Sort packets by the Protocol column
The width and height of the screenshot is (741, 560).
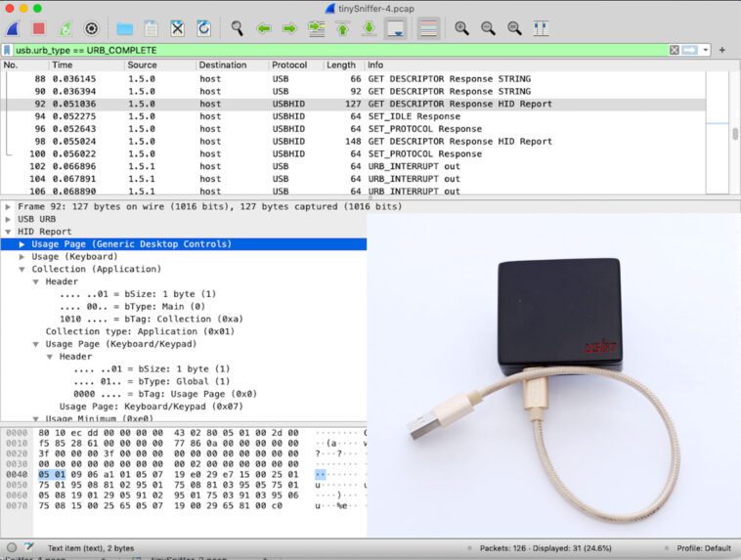point(289,65)
